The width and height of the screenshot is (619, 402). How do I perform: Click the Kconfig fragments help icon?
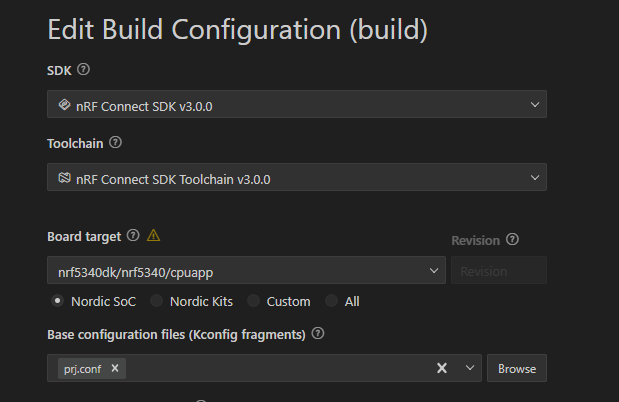point(318,334)
